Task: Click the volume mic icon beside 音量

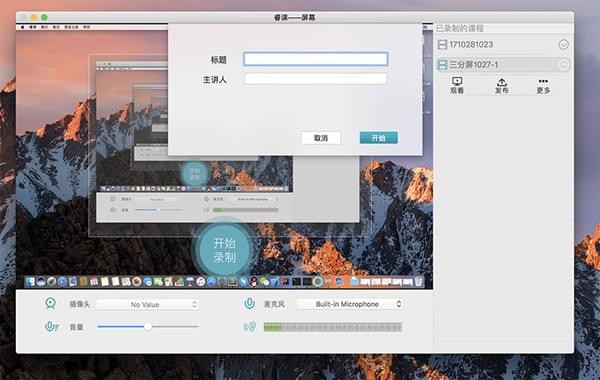Action: click(51, 327)
